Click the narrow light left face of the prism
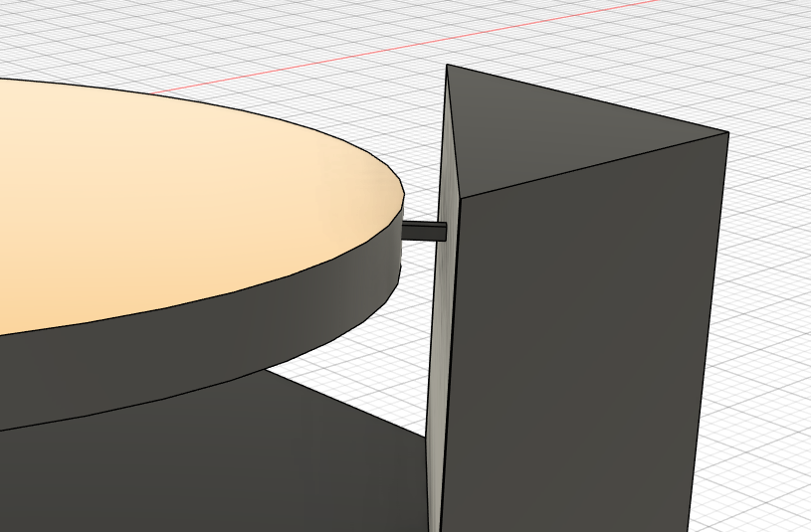The width and height of the screenshot is (811, 532). pyautogui.click(x=442, y=328)
